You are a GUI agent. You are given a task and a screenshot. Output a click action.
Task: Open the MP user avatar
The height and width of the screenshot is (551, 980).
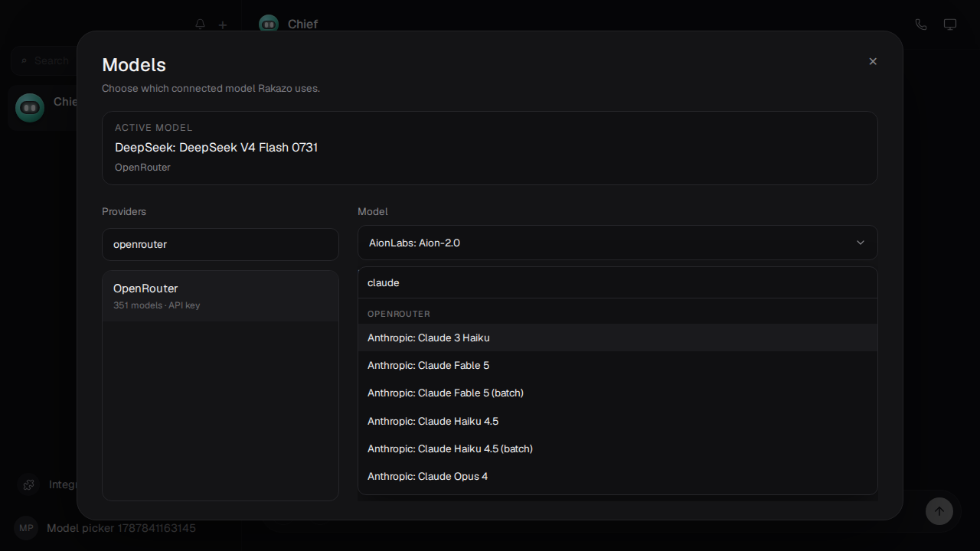[27, 528]
